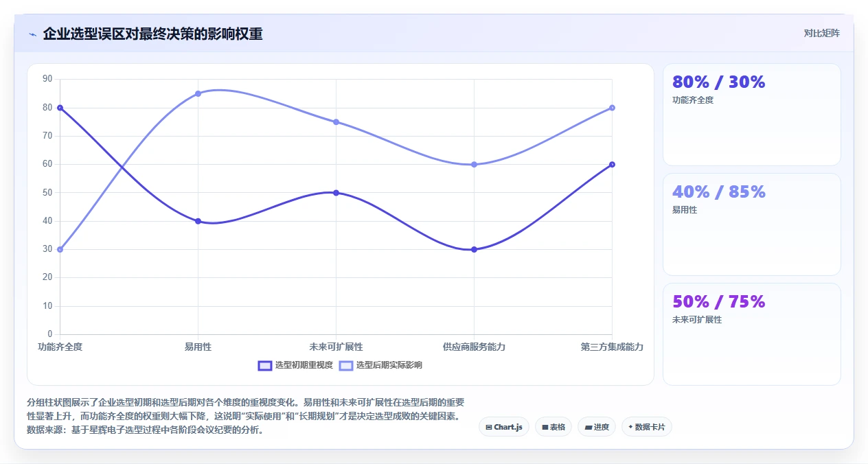
Task: Select the light 60 point at 供应商服务能力
Action: (x=474, y=165)
